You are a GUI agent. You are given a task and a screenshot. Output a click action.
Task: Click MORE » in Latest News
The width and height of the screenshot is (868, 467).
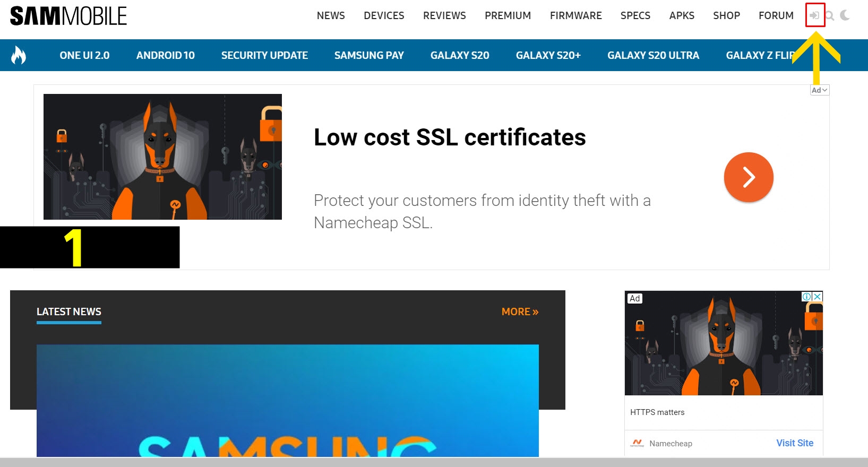[520, 312]
